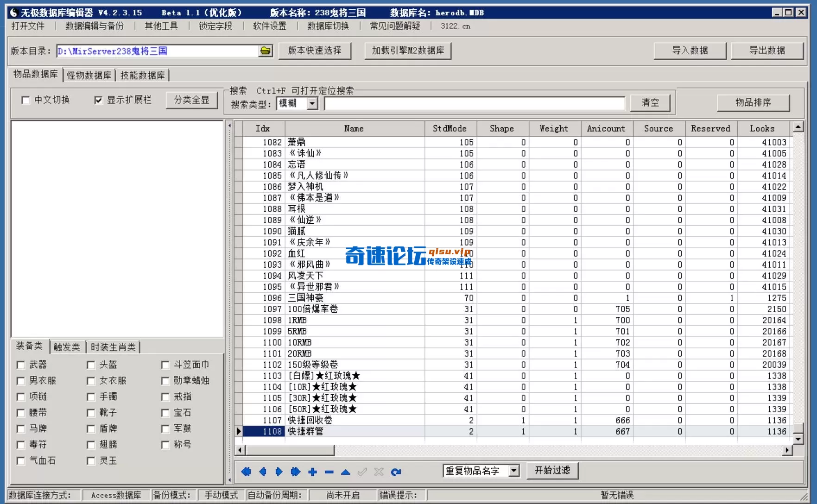Advance to the next record
The height and width of the screenshot is (504, 817).
279,472
